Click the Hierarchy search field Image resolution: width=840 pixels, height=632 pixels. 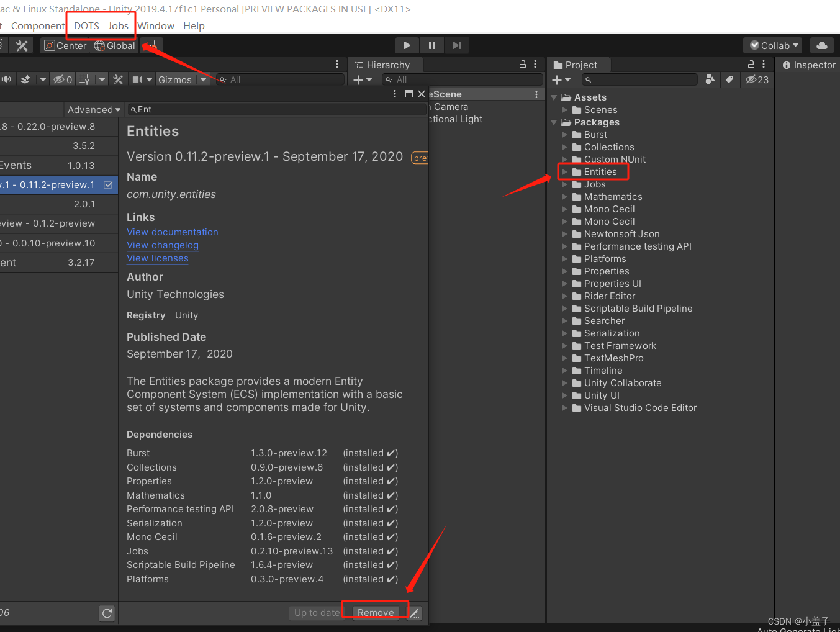pos(463,79)
